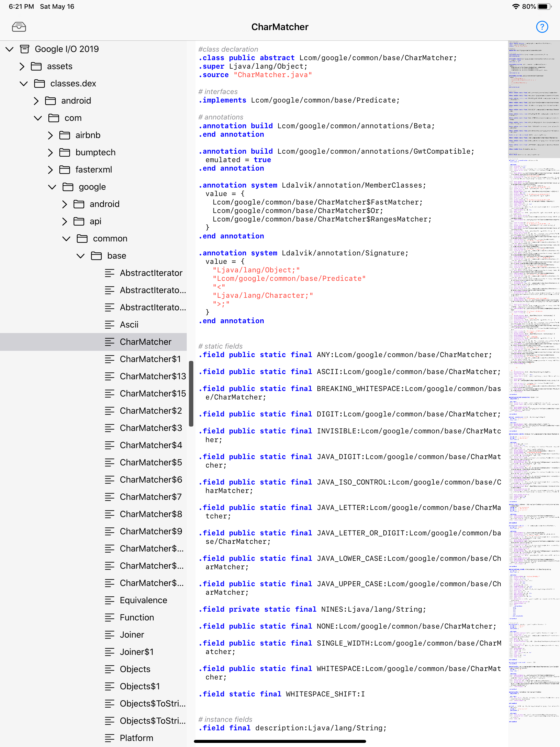Click the Platform class document icon

pos(110,738)
